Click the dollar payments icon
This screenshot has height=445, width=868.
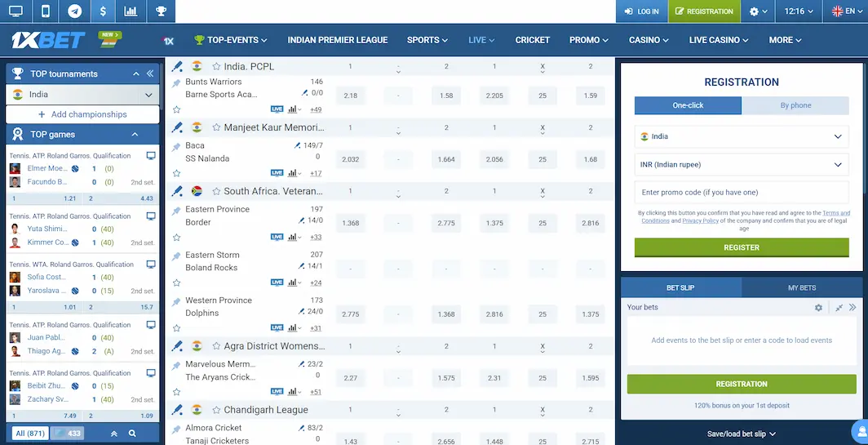[103, 11]
